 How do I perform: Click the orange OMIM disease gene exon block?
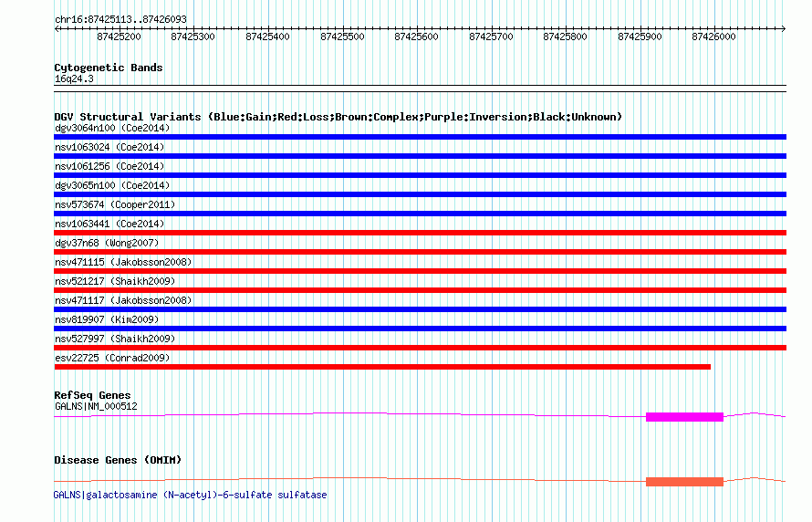[684, 482]
